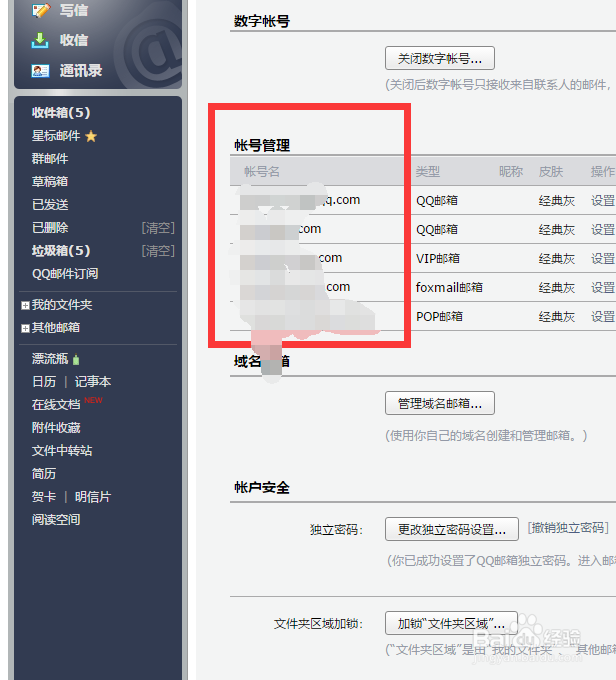Open 在线文档 online documents
The width and height of the screenshot is (616, 680).
(56, 405)
